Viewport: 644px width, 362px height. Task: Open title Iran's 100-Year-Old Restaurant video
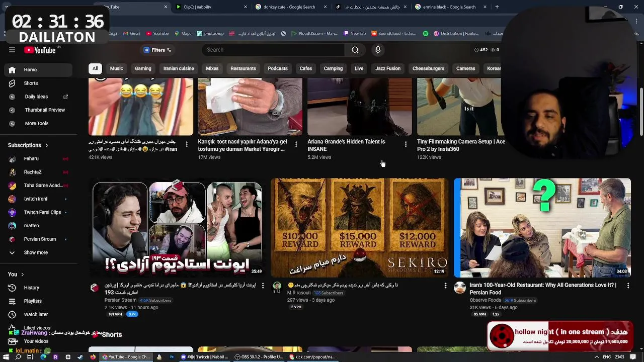pyautogui.click(x=543, y=289)
